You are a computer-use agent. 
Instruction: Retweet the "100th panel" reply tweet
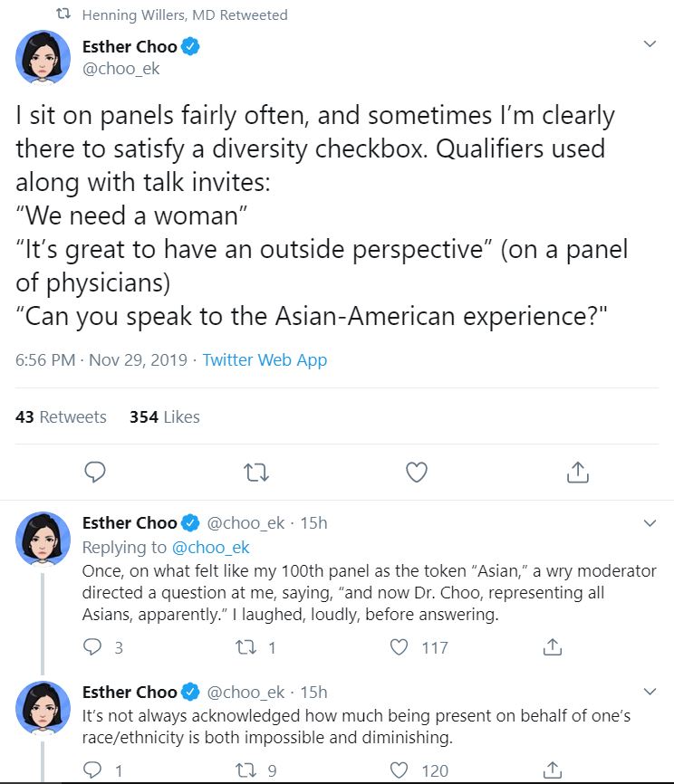coord(246,647)
